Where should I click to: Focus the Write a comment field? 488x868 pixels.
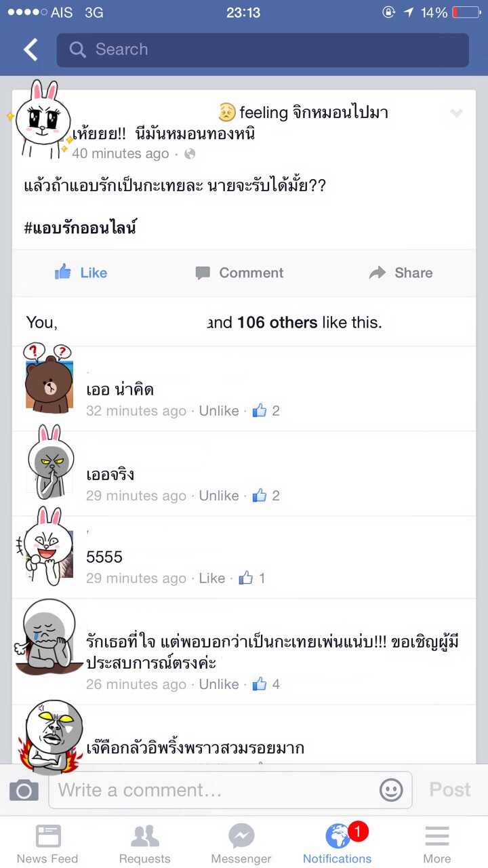[230, 790]
